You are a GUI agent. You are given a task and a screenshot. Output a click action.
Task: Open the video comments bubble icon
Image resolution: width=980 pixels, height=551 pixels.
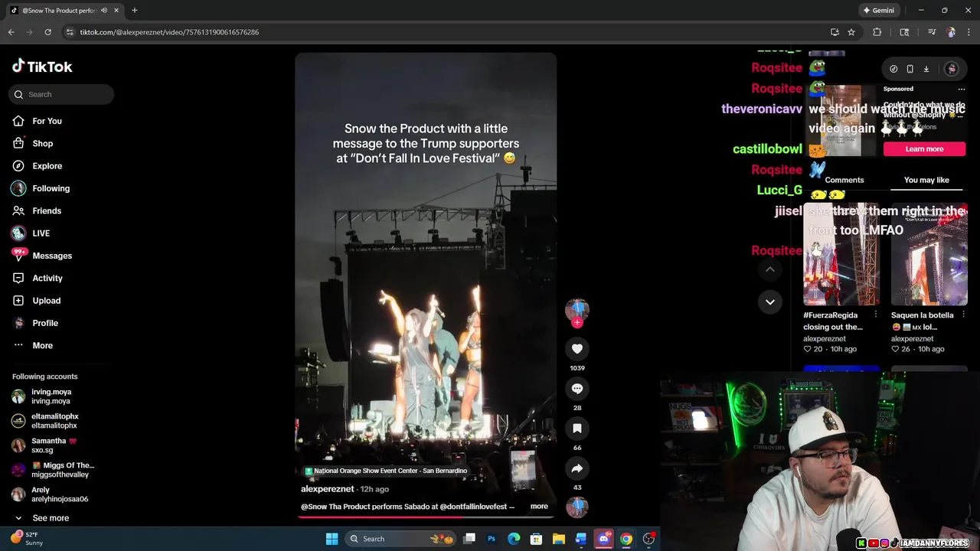(x=577, y=389)
